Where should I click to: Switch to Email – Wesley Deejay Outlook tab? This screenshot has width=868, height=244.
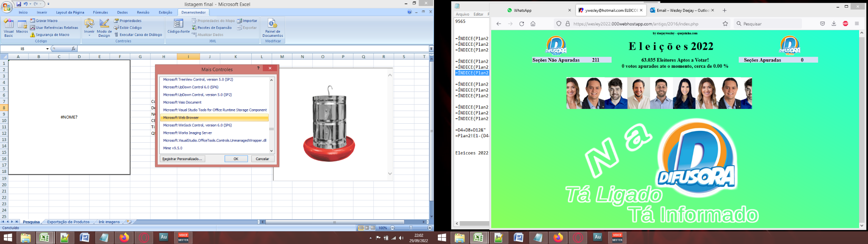(x=682, y=10)
